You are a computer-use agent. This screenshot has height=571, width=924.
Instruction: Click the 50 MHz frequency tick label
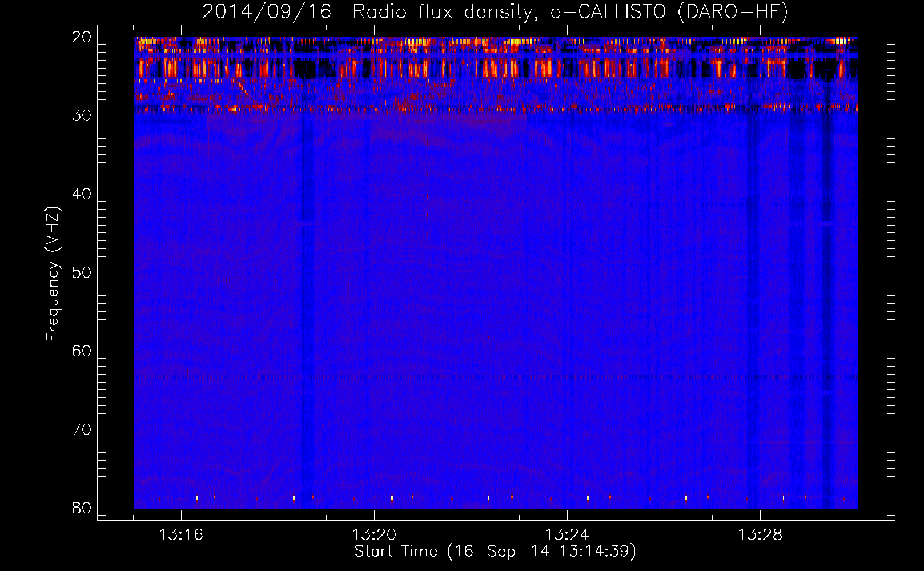point(82,272)
